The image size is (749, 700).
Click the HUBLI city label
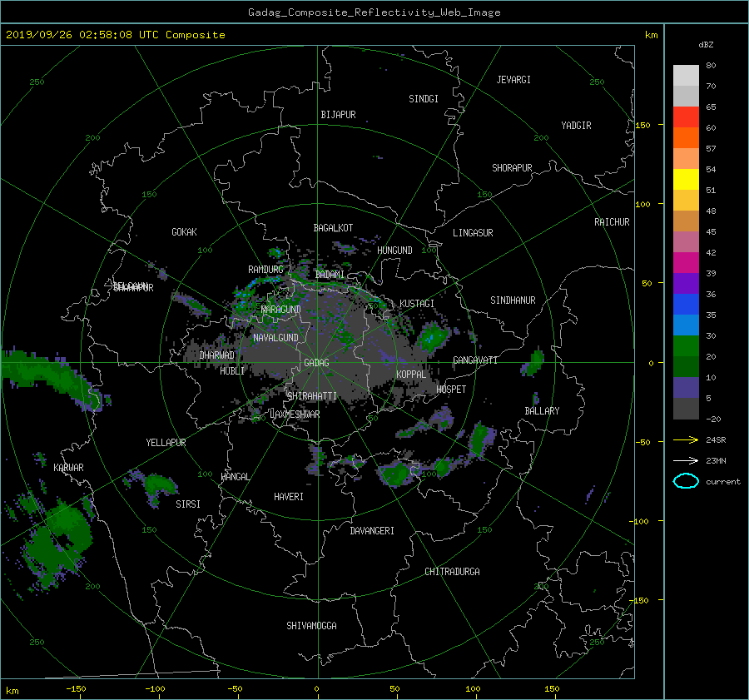(x=232, y=371)
